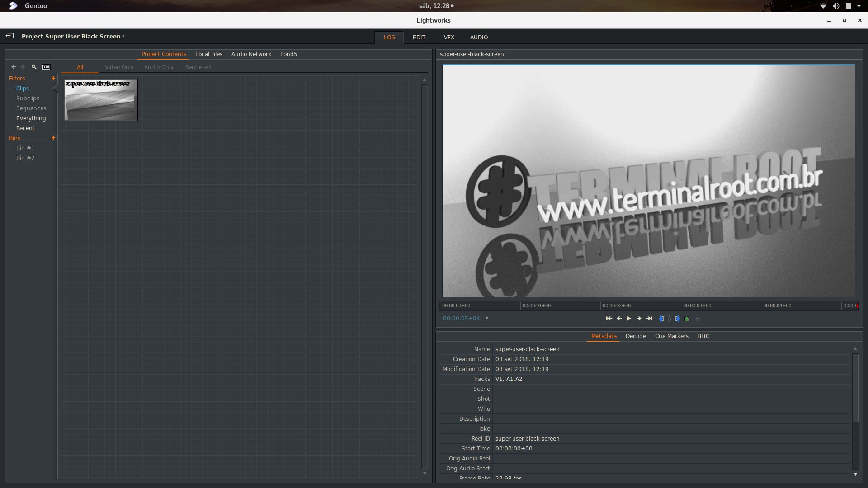Set a mark-in point on the clip
Image resolution: width=868 pixels, height=488 pixels.
(662, 319)
